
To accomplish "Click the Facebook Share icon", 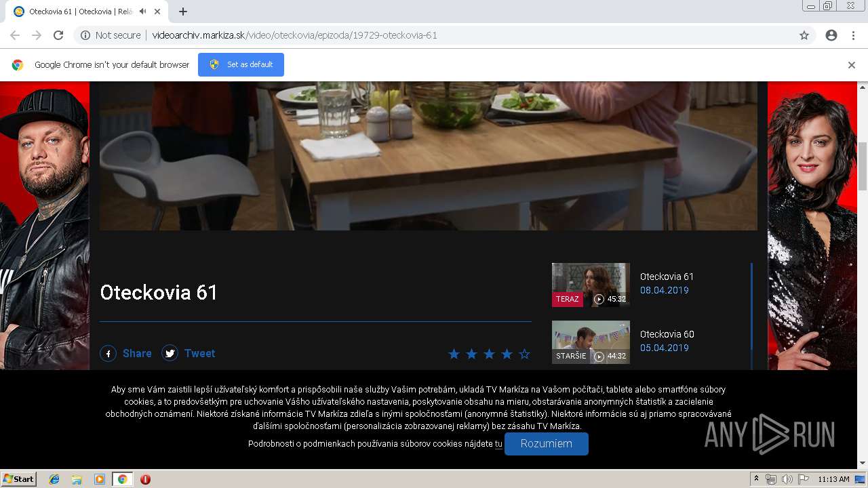I will point(108,353).
